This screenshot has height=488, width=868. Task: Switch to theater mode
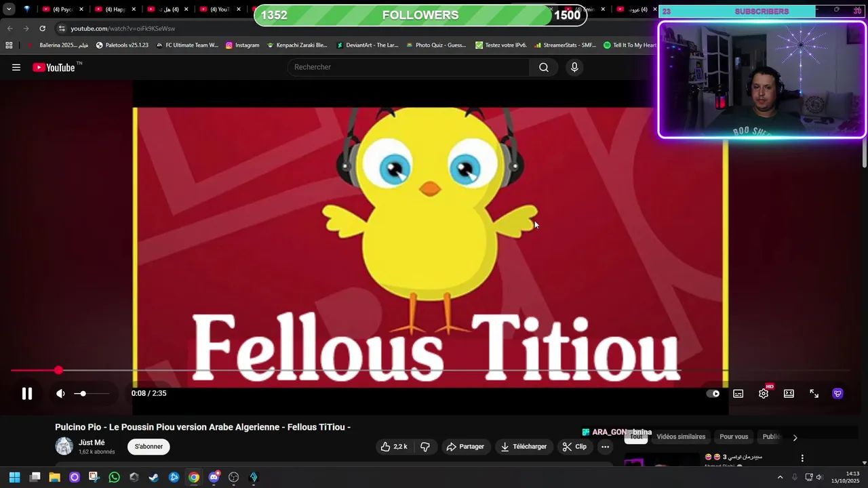[789, 393]
